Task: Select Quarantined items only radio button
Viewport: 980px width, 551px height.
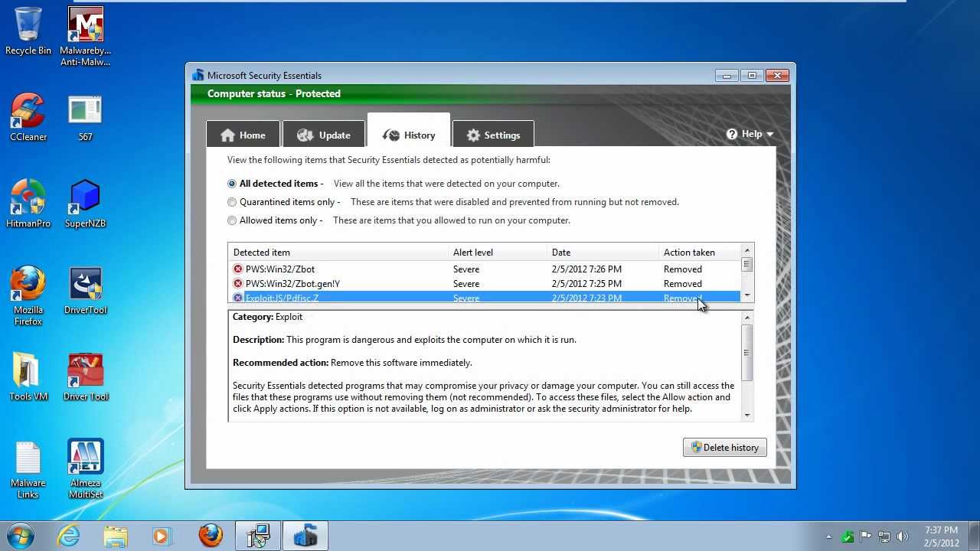Action: (x=232, y=202)
